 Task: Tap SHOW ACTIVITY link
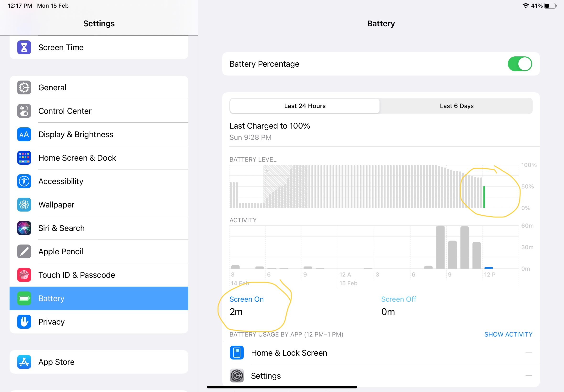click(x=508, y=334)
